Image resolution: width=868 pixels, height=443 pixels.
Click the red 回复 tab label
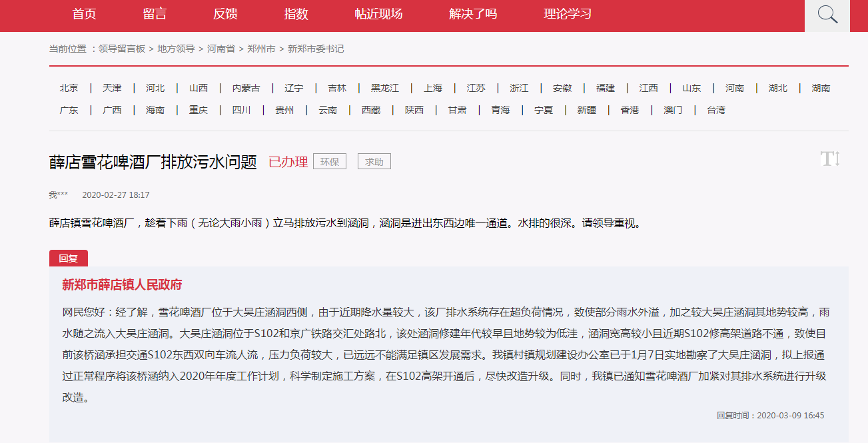[x=69, y=258]
